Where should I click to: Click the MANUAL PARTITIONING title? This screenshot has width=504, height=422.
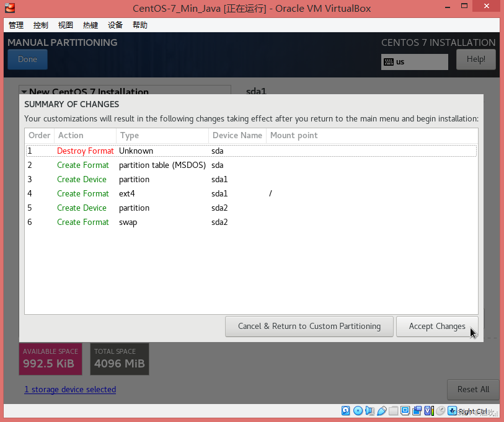[x=63, y=42]
